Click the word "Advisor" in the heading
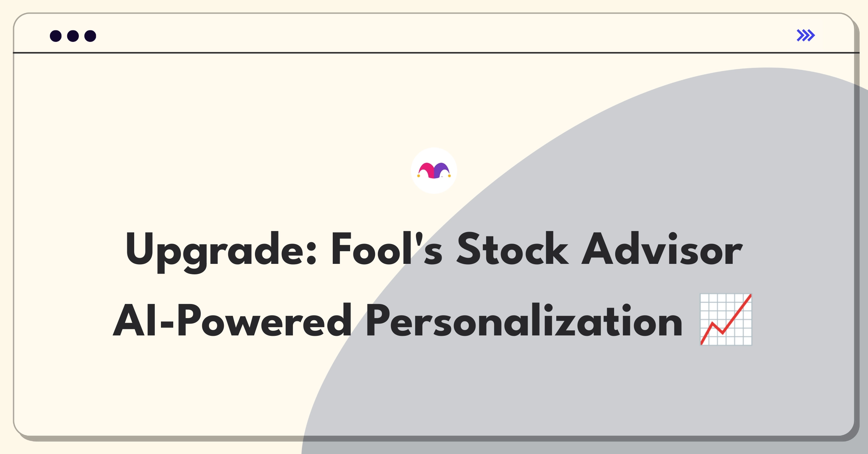The image size is (868, 454). (x=662, y=249)
